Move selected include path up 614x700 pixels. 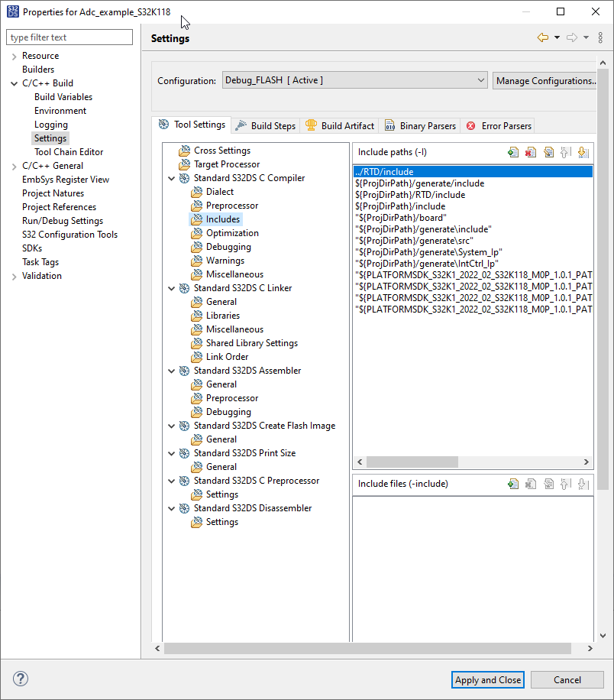point(566,153)
